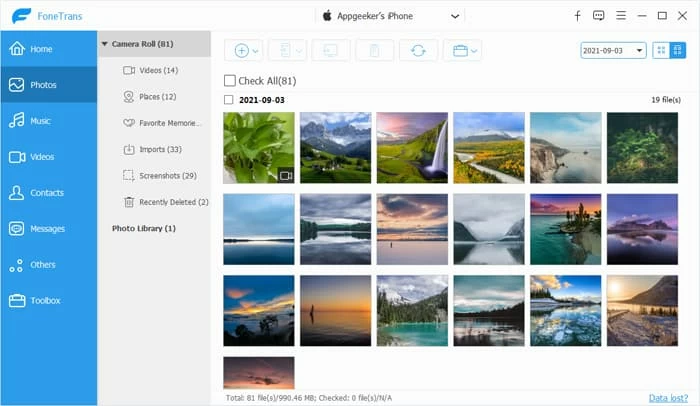
Task: Collapse the Camera Roll (81) tree
Action: (x=105, y=44)
